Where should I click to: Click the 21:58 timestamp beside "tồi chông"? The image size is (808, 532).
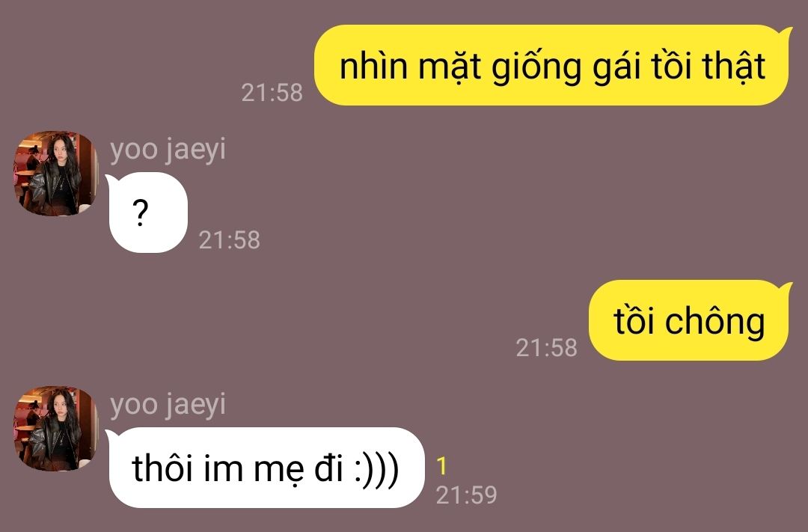pyautogui.click(x=546, y=348)
